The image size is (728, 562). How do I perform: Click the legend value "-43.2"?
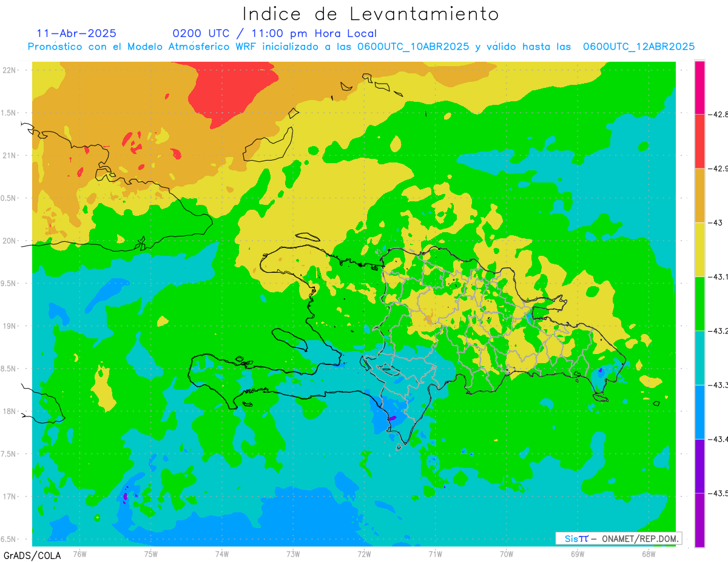719,330
